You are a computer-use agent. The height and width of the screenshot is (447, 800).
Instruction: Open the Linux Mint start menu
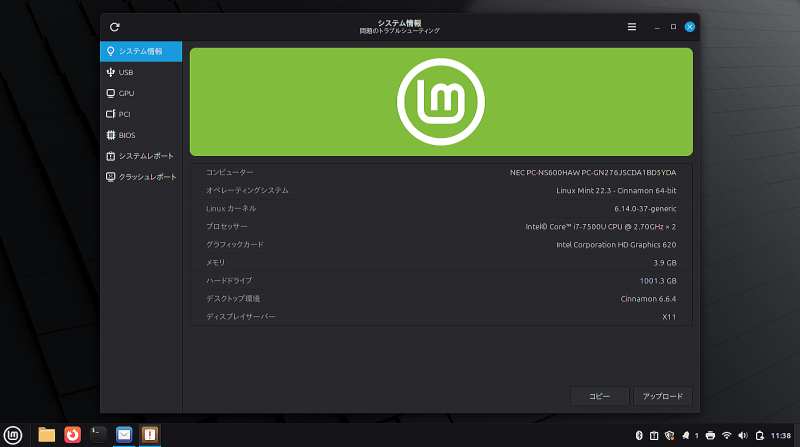point(14,434)
